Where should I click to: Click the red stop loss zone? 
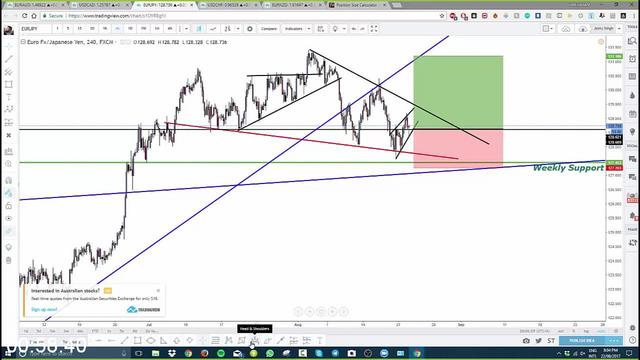(458, 149)
